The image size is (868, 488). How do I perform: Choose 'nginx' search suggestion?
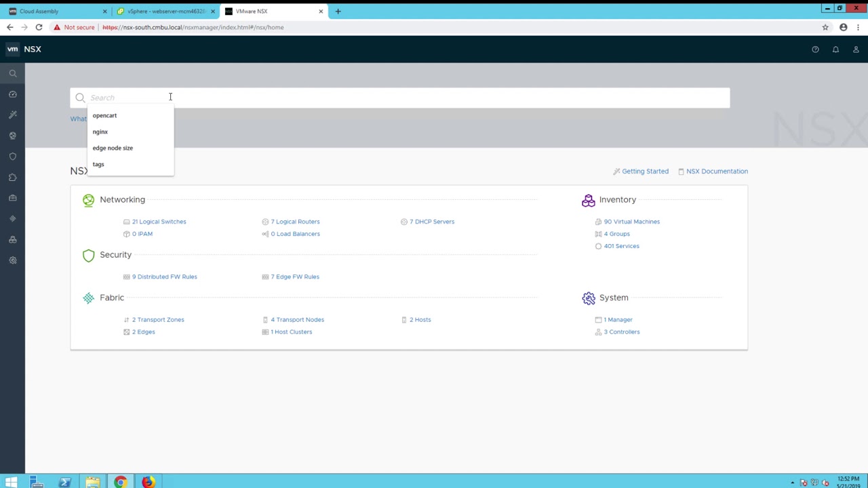100,131
